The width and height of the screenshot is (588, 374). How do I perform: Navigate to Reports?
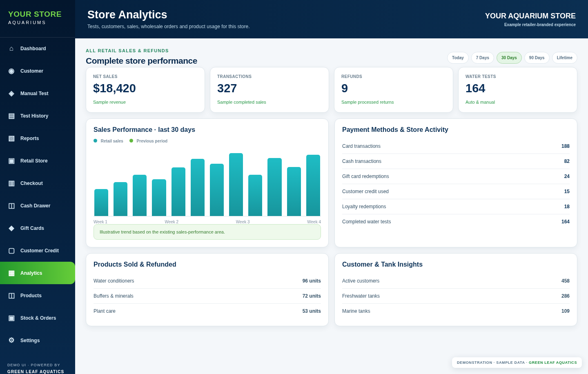tap(38, 138)
